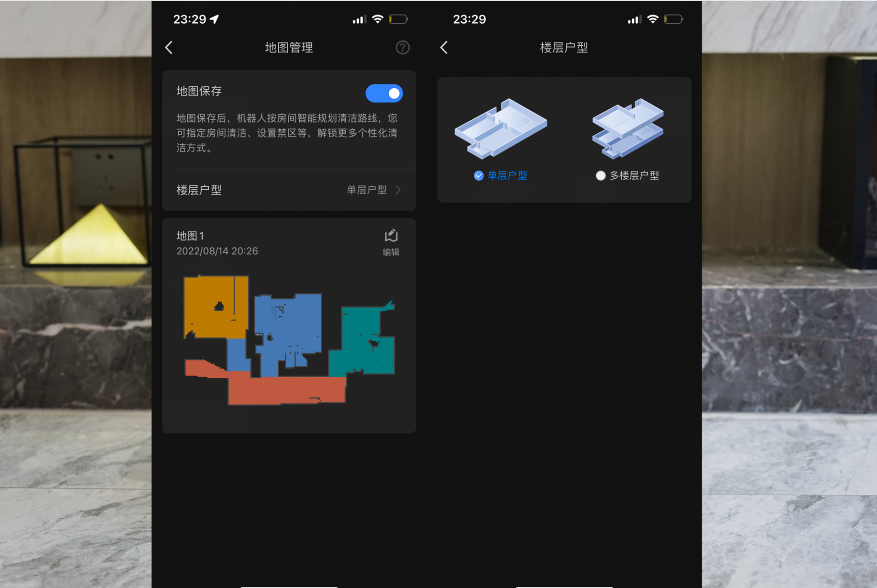Tap the multi-floor layout 3D illustration

[628, 128]
